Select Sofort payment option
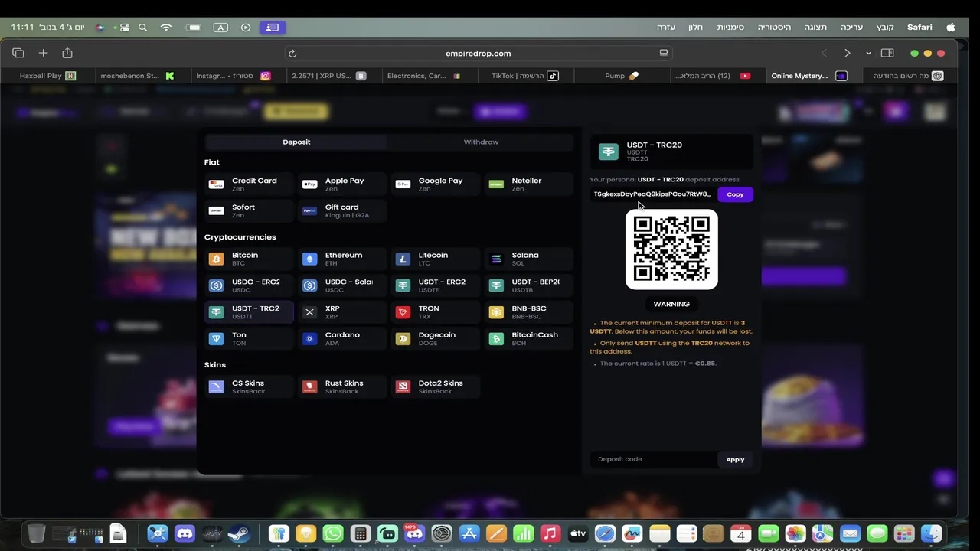Viewport: 980px width, 551px height. [x=249, y=210]
